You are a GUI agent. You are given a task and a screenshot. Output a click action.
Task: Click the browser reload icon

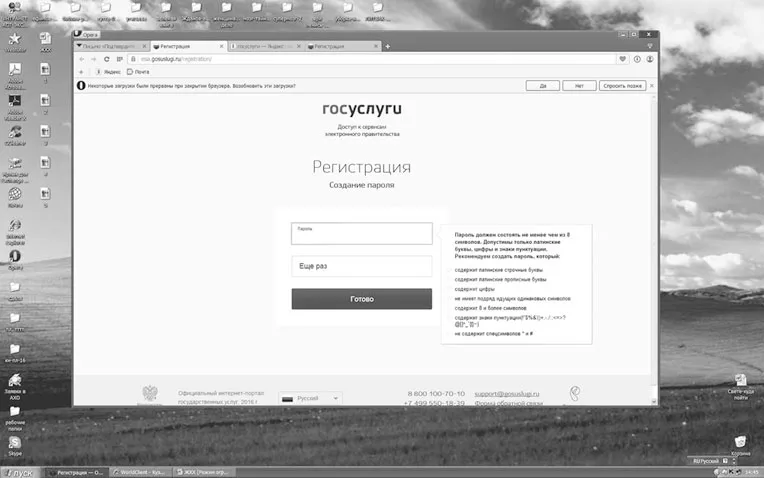(x=107, y=59)
